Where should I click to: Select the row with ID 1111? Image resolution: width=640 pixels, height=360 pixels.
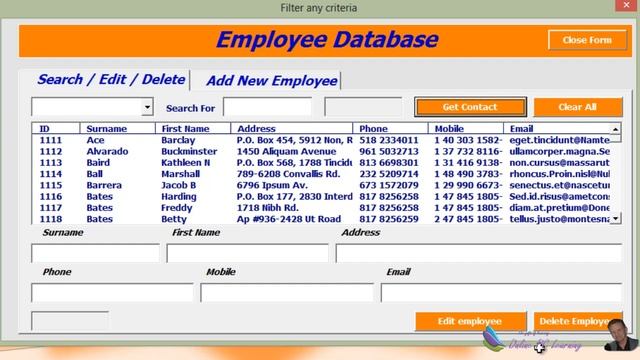tap(320, 140)
